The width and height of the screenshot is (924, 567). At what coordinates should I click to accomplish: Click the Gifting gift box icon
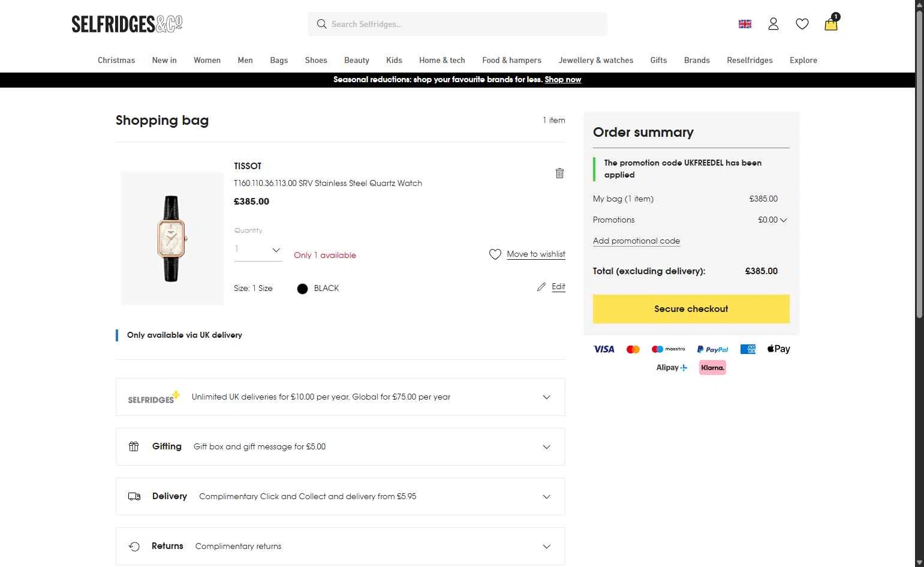click(x=134, y=446)
